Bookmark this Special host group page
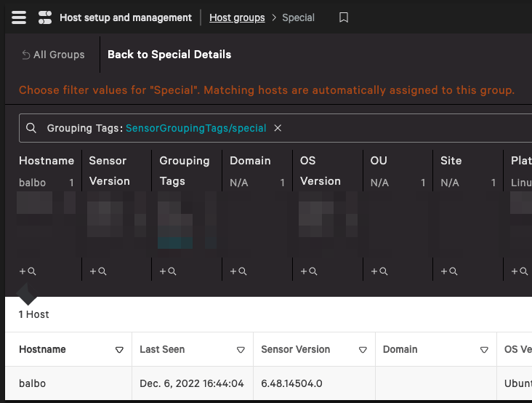 pos(343,17)
